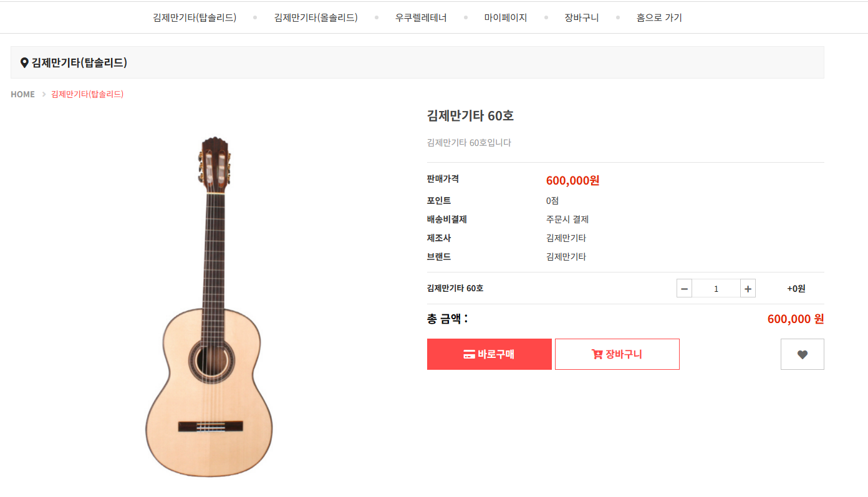Add the guitar to cart with 장바구니 button

pyautogui.click(x=617, y=354)
